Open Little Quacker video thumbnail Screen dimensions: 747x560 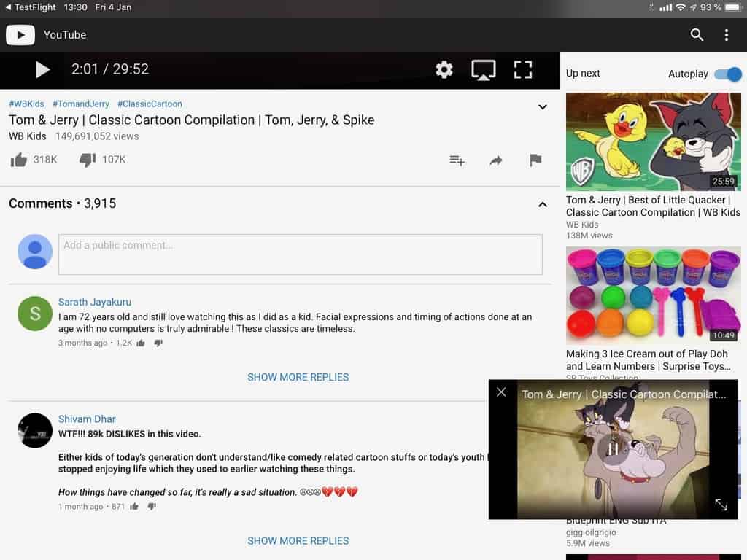[653, 141]
